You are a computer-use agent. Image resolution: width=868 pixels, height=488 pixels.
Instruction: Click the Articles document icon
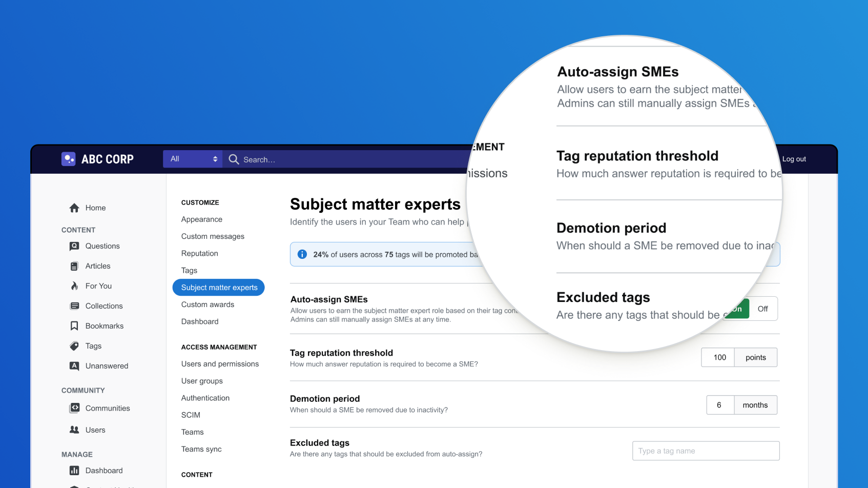(x=74, y=266)
